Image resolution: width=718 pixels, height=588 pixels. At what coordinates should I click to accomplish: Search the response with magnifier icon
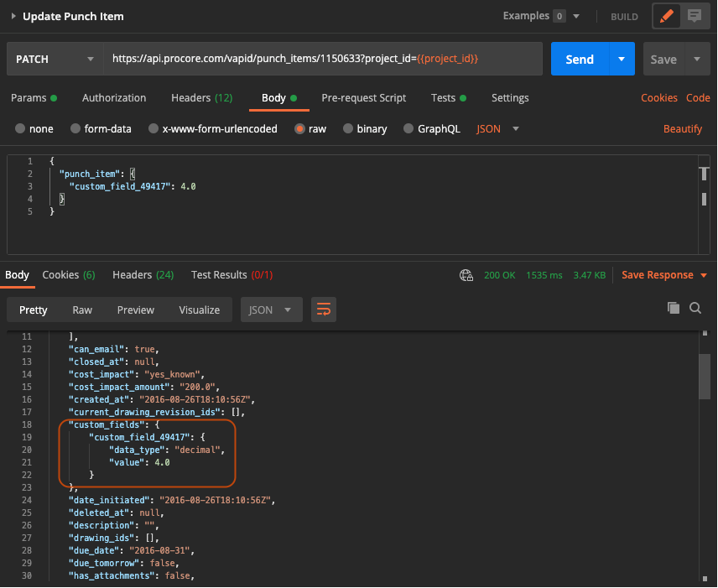click(x=695, y=308)
